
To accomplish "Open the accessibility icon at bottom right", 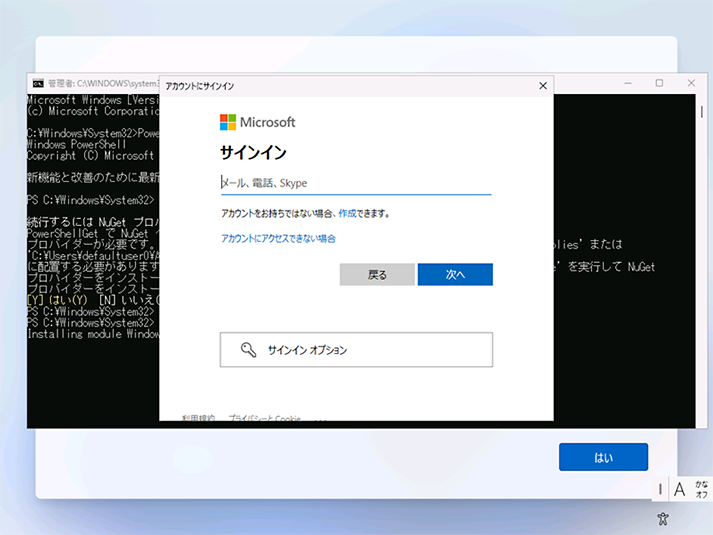I will [x=663, y=518].
